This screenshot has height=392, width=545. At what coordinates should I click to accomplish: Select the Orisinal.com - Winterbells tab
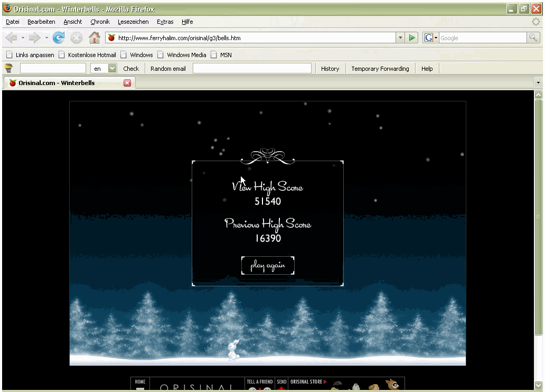69,83
